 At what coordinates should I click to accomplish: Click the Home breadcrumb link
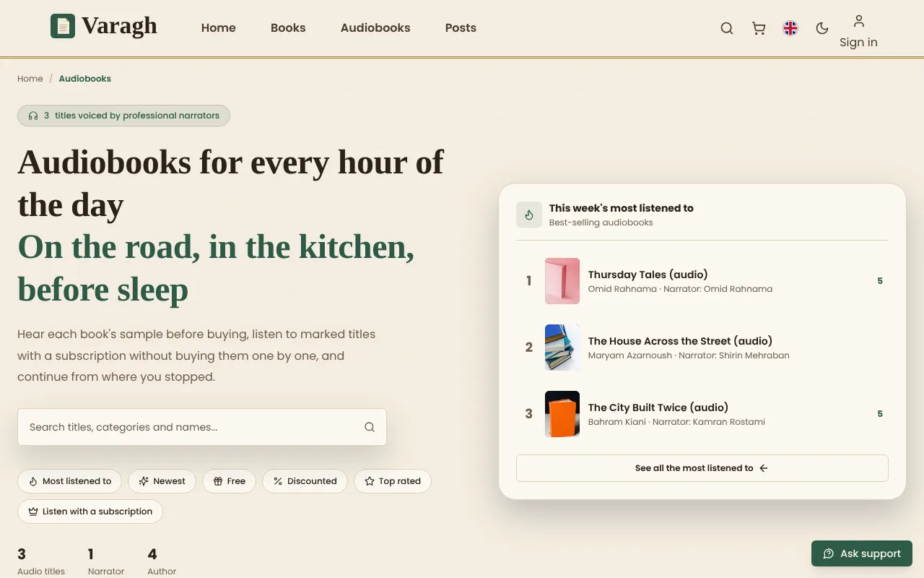tap(30, 79)
